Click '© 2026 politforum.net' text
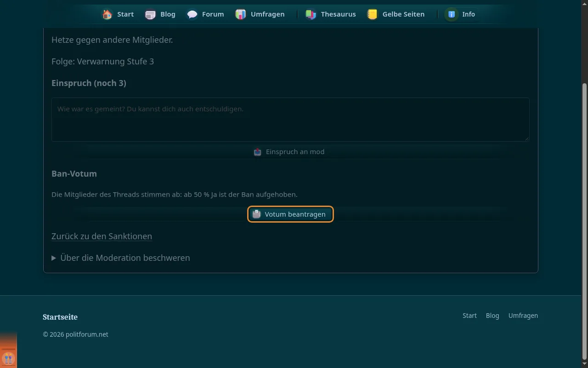Image resolution: width=588 pixels, height=368 pixels. (76, 334)
